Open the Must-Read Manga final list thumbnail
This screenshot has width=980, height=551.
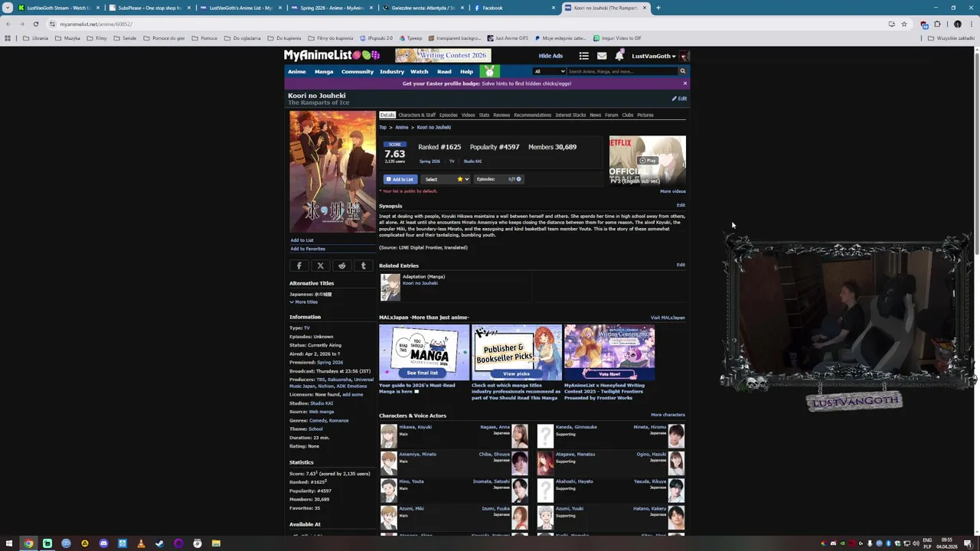pyautogui.click(x=424, y=353)
